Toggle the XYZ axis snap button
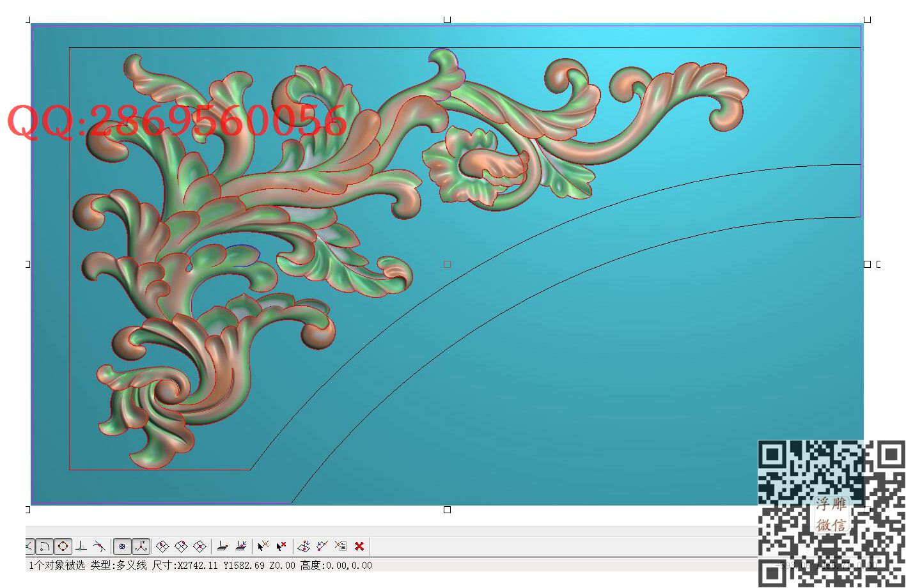The image size is (906, 588). [x=141, y=546]
